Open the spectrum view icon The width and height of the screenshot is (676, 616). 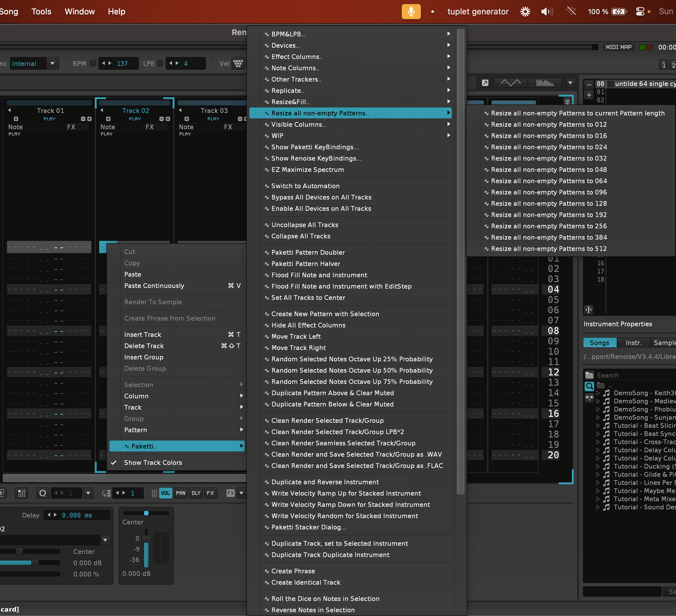[545, 83]
